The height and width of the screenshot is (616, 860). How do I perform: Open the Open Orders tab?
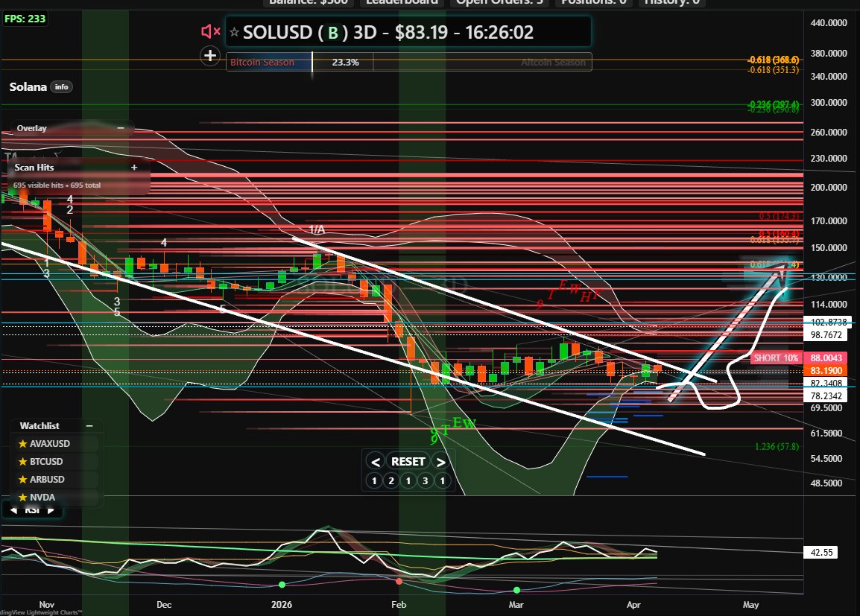501,2
